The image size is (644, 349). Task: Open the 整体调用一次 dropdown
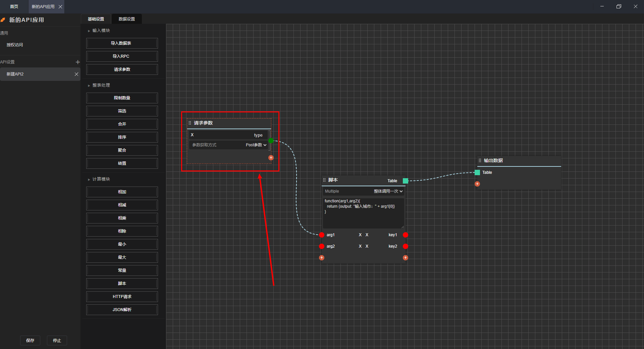tap(388, 191)
